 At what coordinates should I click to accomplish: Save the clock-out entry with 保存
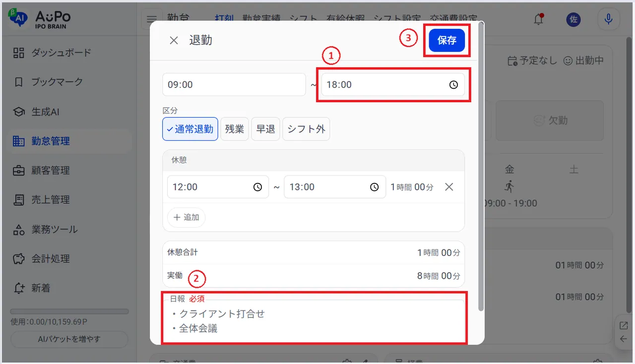coord(446,41)
